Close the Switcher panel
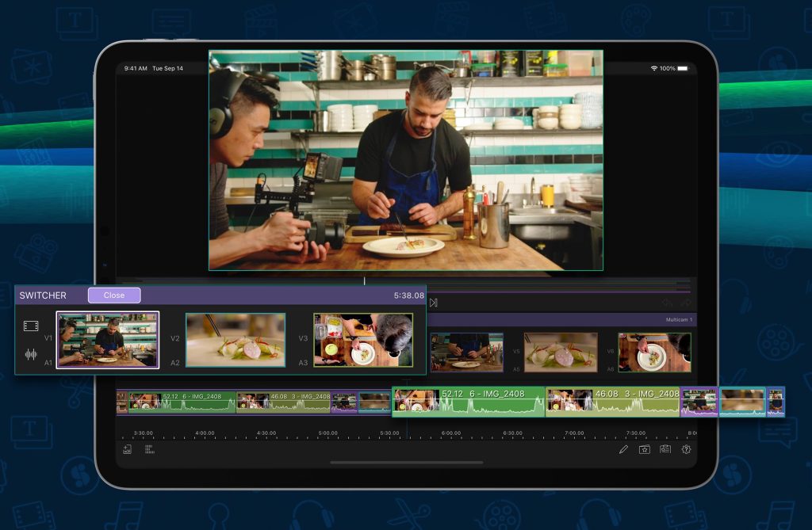The width and height of the screenshot is (812, 530). click(x=114, y=296)
